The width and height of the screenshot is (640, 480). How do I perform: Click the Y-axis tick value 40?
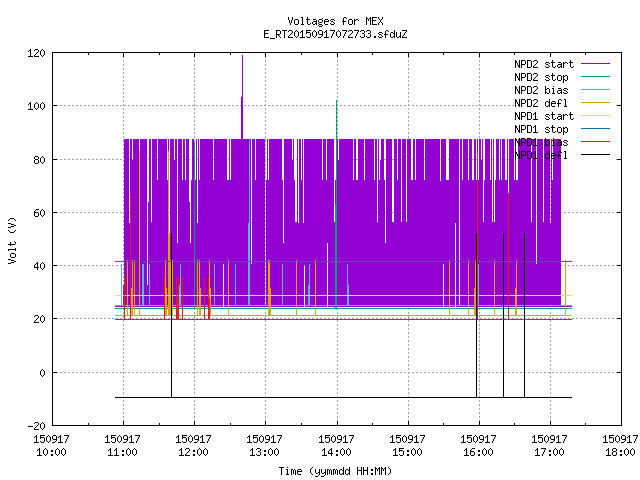coord(40,266)
